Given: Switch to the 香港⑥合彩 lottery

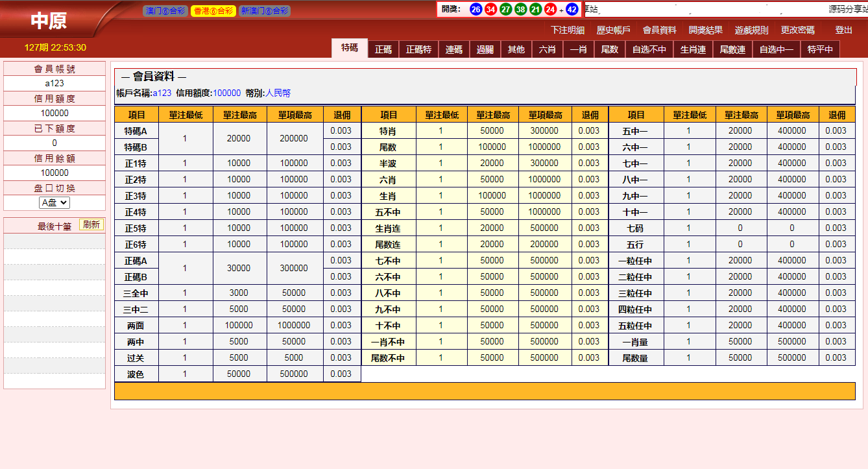Looking at the screenshot, I should [213, 11].
